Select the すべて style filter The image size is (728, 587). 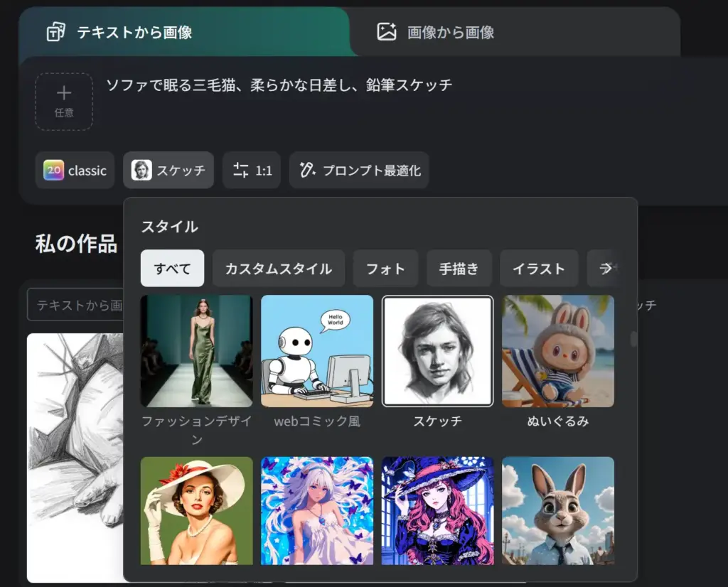[x=172, y=268]
